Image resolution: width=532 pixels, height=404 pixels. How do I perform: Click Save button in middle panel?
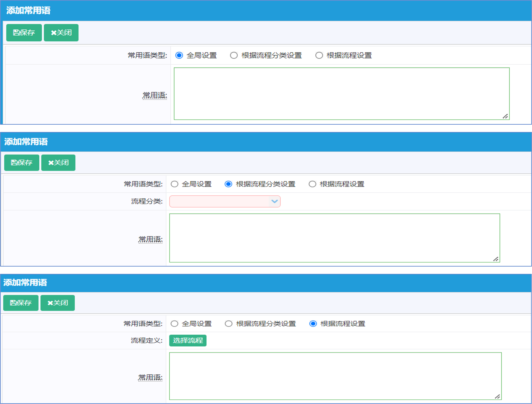pyautogui.click(x=22, y=163)
